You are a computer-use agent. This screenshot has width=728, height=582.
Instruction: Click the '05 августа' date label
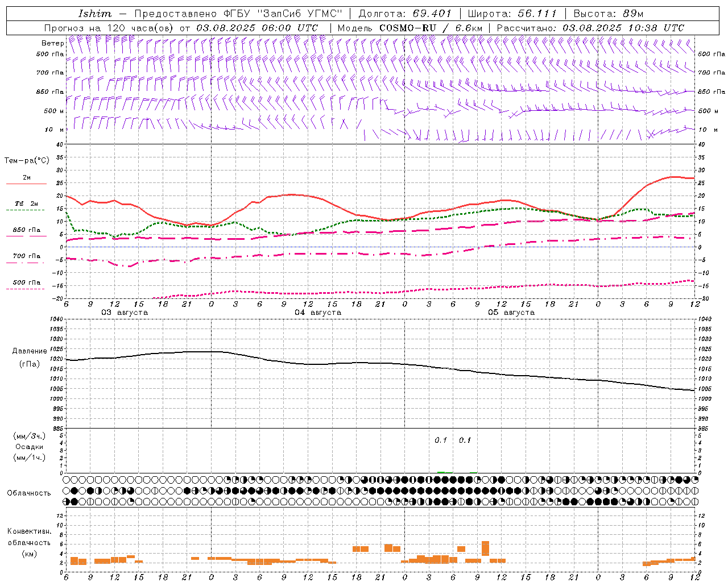click(511, 313)
